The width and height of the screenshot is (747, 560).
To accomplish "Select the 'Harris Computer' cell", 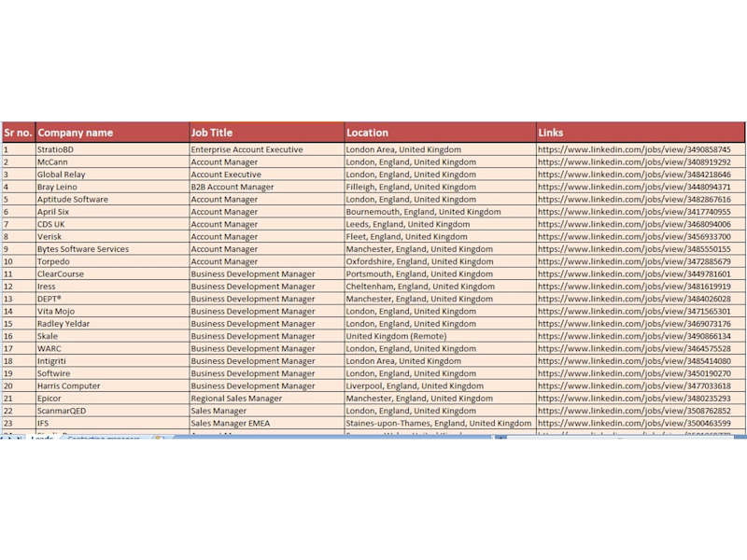I will (x=112, y=385).
